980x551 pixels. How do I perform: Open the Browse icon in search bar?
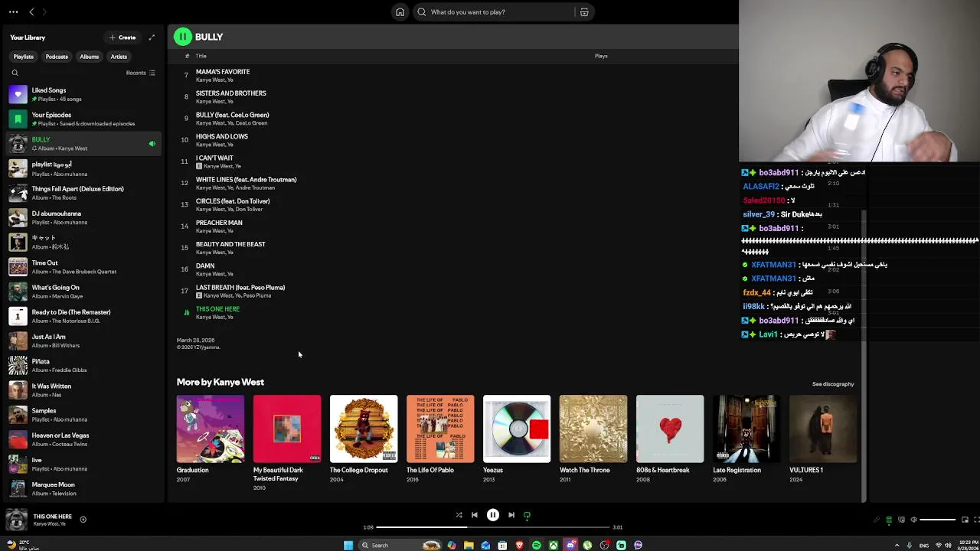coord(584,12)
